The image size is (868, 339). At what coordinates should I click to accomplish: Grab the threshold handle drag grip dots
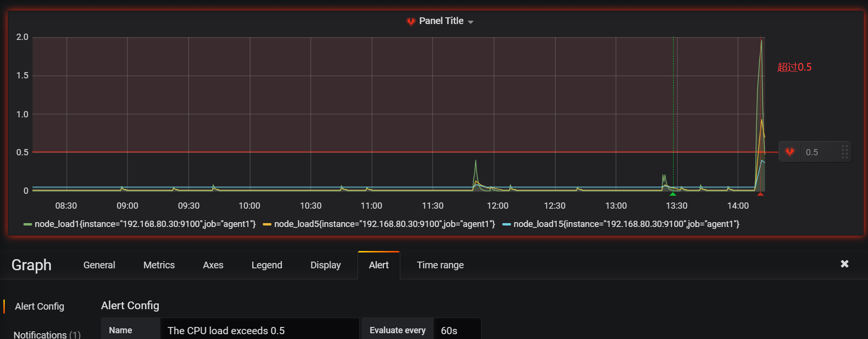click(845, 152)
